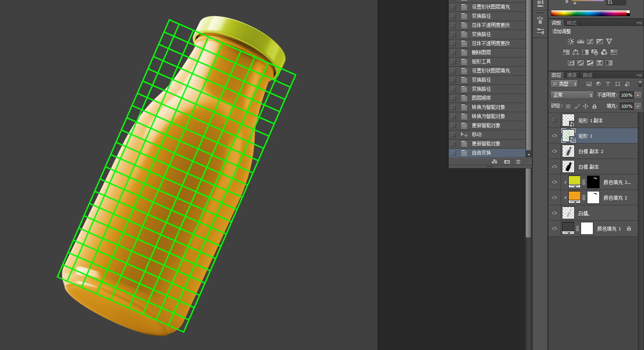Add a Selective Color adjustment
This screenshot has height=350, width=644.
pyautogui.click(x=600, y=63)
